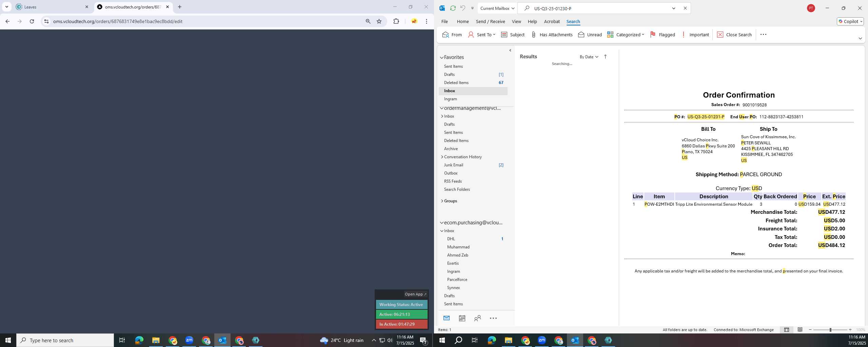The width and height of the screenshot is (868, 347).
Task: Click the Type here to search box
Action: click(x=65, y=340)
